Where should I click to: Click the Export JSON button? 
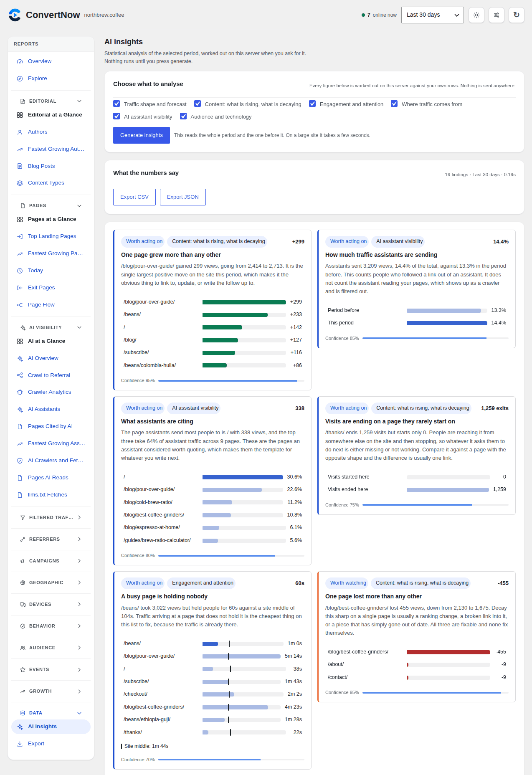[183, 197]
